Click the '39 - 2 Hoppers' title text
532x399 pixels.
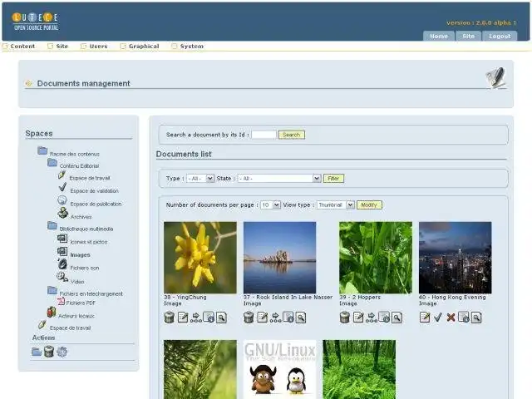tap(360, 298)
